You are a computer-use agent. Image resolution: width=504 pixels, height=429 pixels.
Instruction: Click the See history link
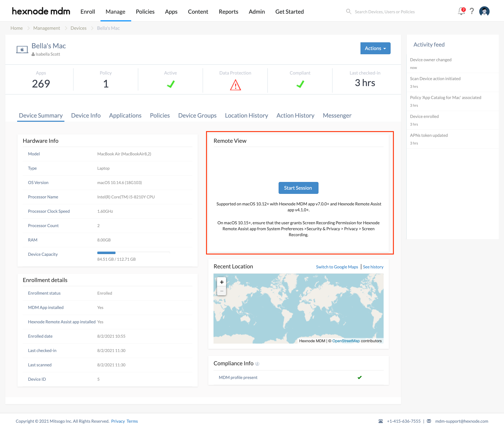point(373,267)
